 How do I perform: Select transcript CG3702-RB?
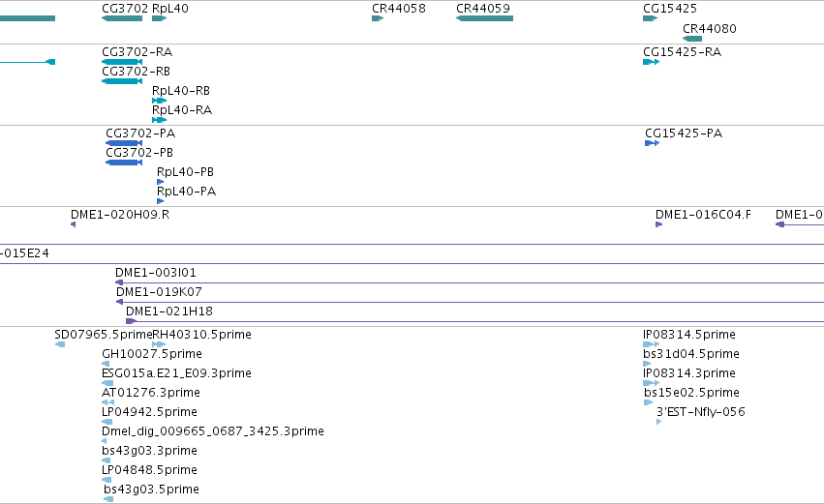pos(122,81)
